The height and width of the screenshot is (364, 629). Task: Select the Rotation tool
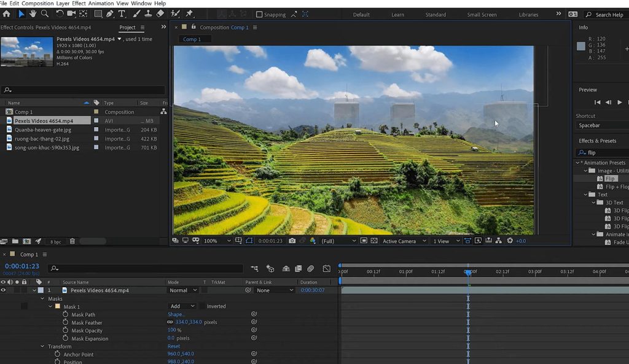click(60, 14)
